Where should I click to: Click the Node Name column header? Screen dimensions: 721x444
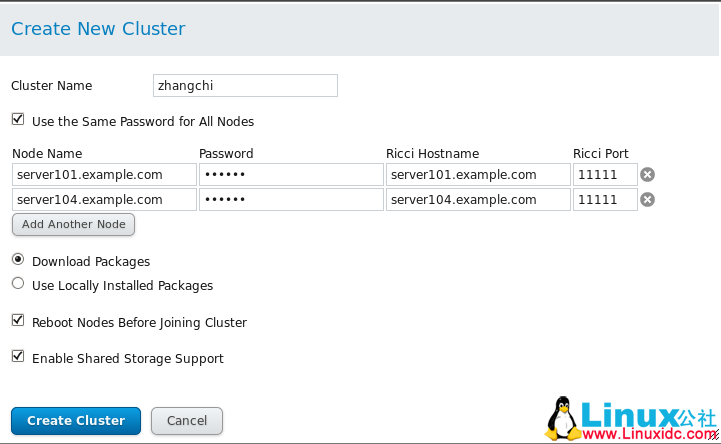(x=47, y=154)
